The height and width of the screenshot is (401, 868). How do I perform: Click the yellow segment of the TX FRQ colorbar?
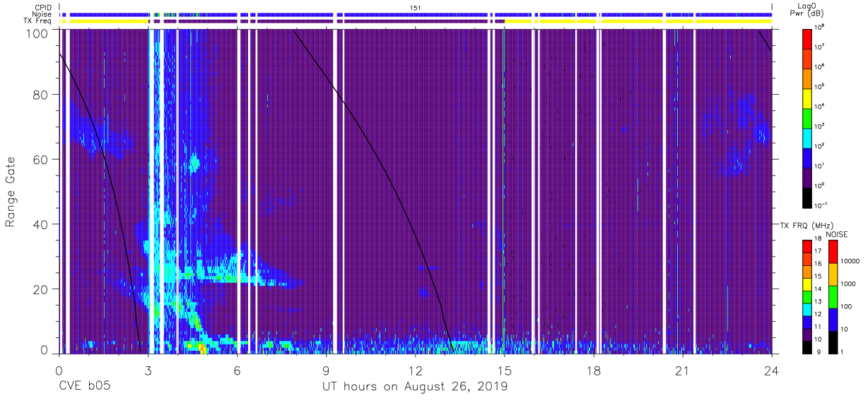coord(807,284)
